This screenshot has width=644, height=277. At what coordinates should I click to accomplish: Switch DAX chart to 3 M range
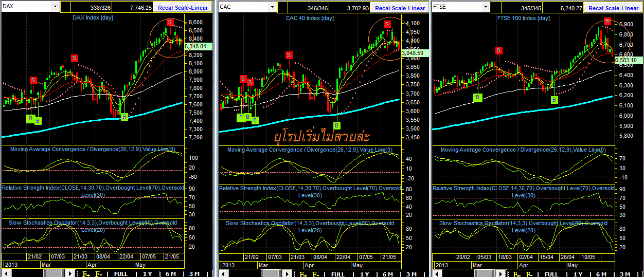pos(194,274)
